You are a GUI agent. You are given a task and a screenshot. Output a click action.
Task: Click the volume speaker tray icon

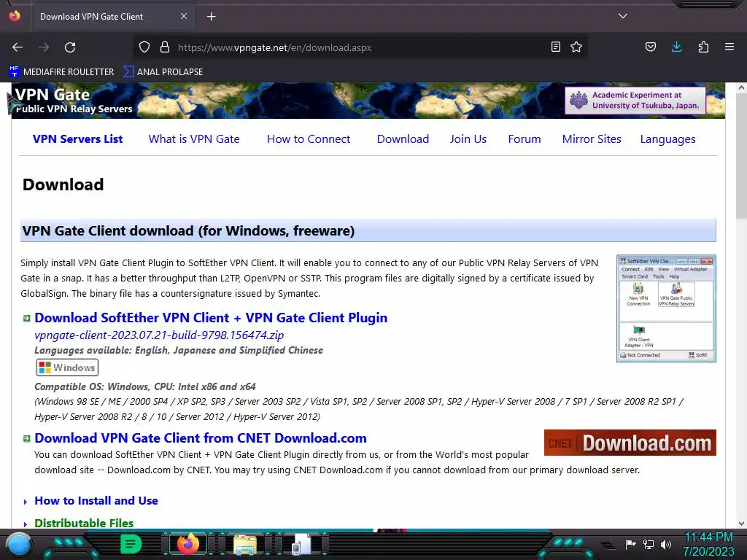(666, 544)
